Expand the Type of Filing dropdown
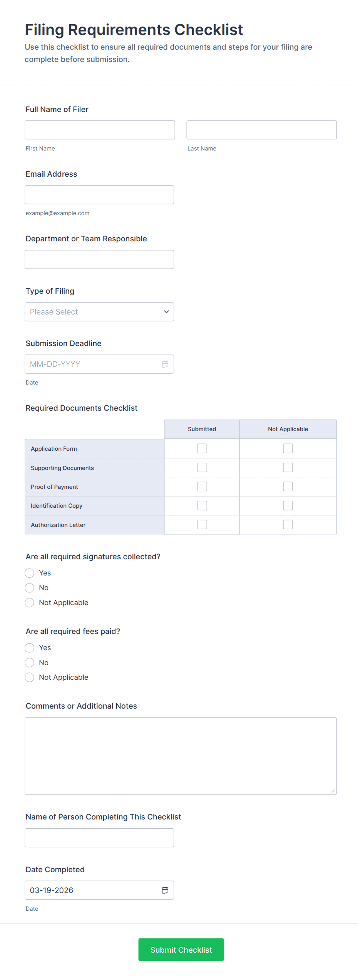This screenshot has width=358, height=980. [x=99, y=312]
